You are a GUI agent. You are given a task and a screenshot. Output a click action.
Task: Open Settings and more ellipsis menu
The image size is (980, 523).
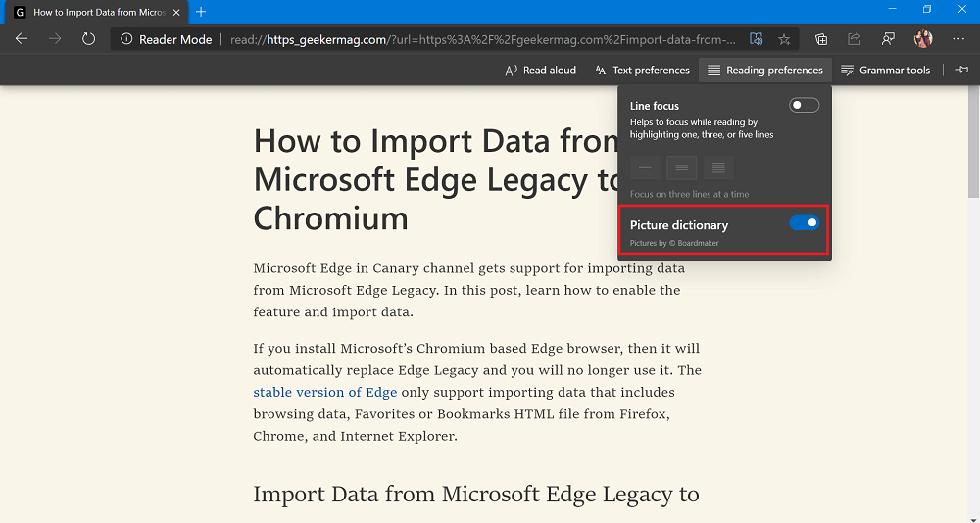(x=958, y=39)
